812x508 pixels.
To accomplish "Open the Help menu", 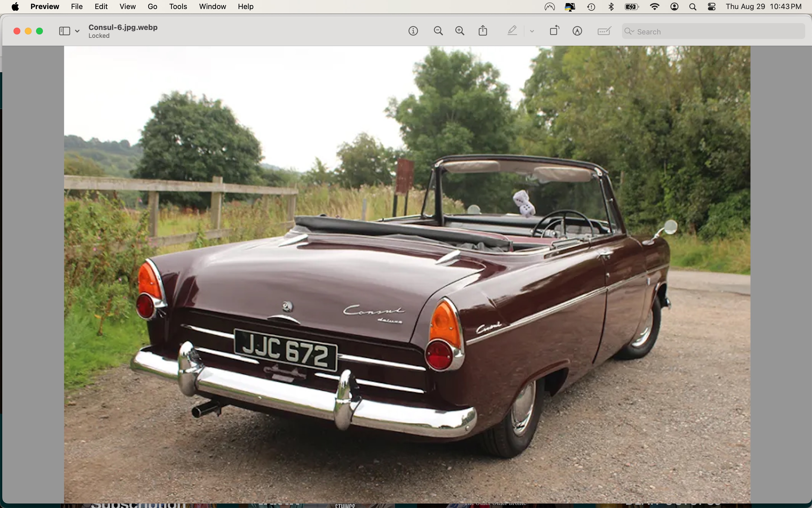I will (246, 7).
